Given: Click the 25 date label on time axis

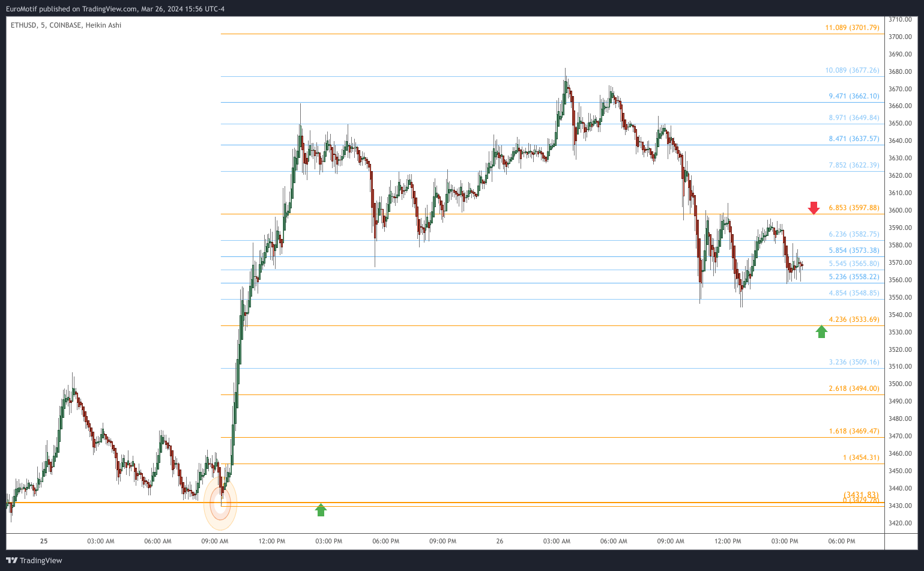Looking at the screenshot, I should tap(44, 542).
